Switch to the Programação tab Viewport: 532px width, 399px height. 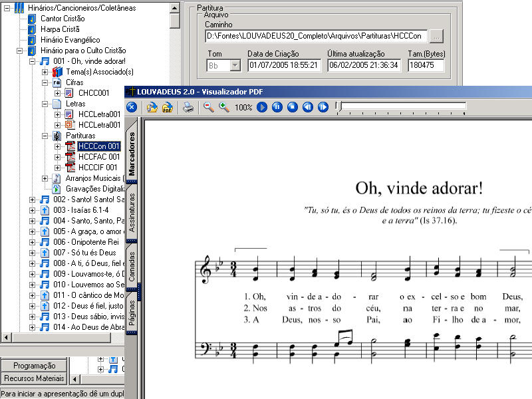[x=35, y=365]
